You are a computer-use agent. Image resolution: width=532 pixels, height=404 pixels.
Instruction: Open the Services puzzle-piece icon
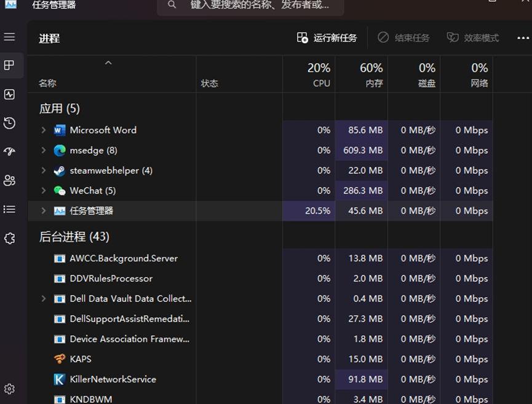coord(9,239)
